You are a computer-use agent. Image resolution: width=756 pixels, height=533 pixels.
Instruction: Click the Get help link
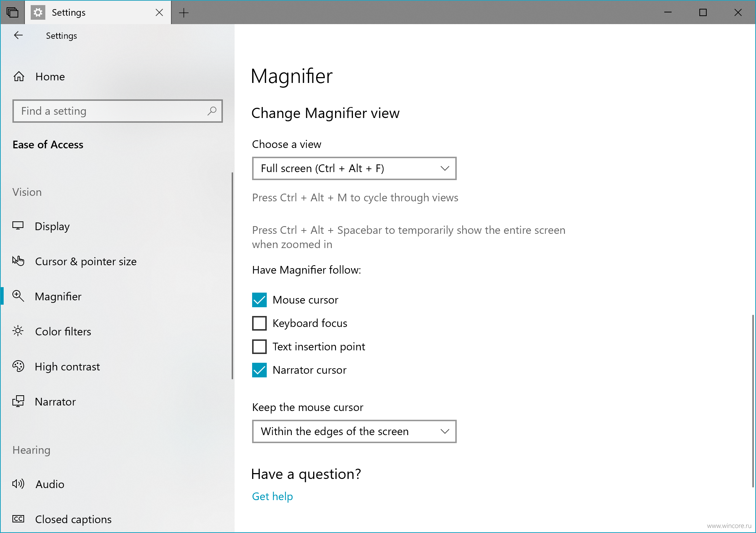coord(272,496)
